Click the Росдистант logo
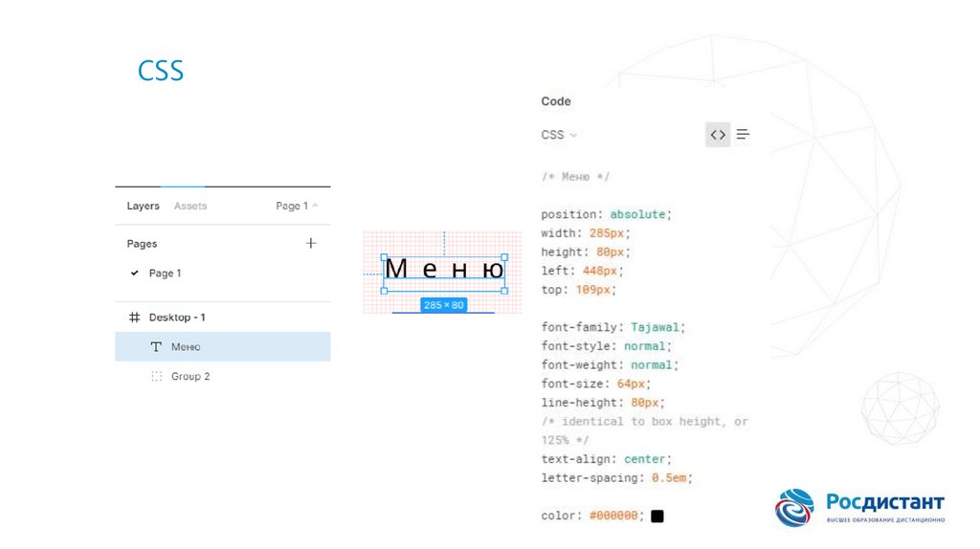The image size is (980, 549). 859,508
